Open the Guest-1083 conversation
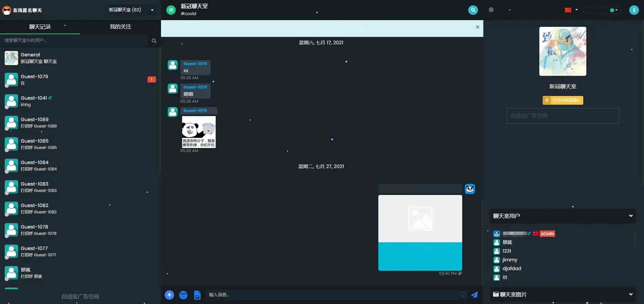Image resolution: width=644 pixels, height=304 pixels. click(80, 187)
